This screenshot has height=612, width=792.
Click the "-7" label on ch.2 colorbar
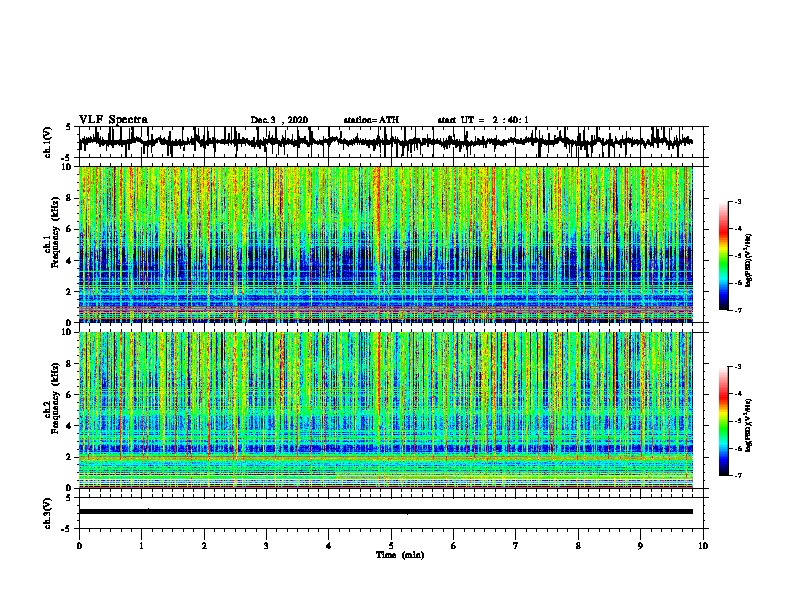tap(737, 475)
